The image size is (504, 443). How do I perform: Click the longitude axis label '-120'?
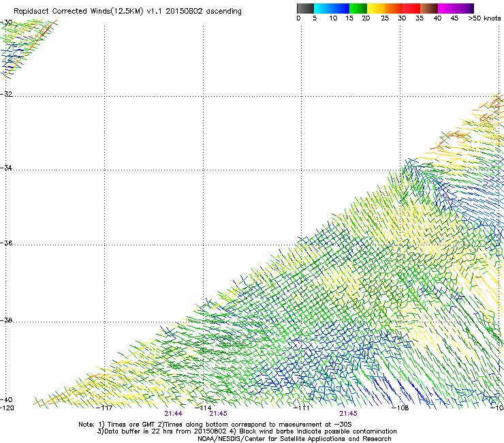(x=7, y=408)
